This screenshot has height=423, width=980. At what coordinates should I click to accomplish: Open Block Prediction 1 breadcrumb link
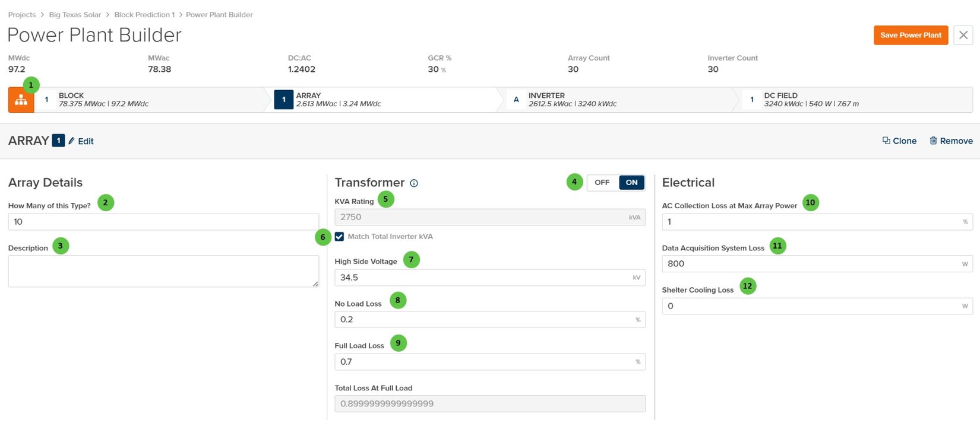pyautogui.click(x=144, y=15)
